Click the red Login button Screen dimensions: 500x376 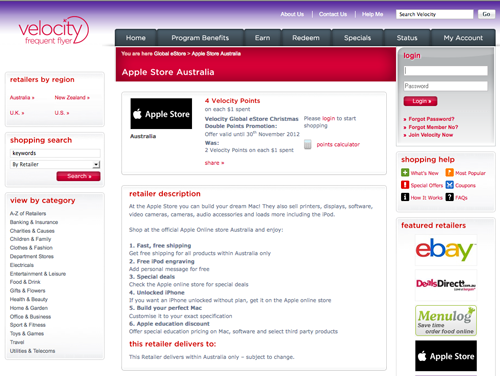420,101
